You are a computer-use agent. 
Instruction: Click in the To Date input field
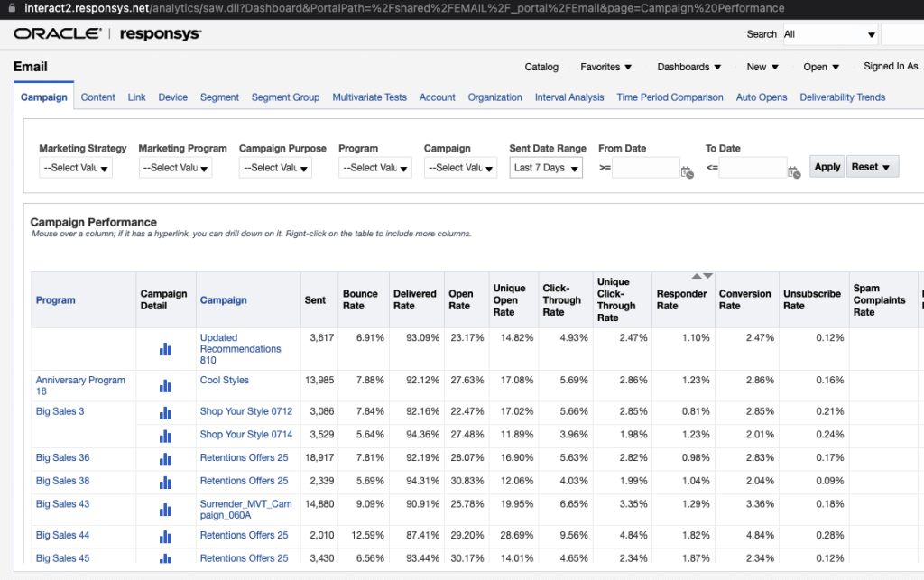(753, 168)
